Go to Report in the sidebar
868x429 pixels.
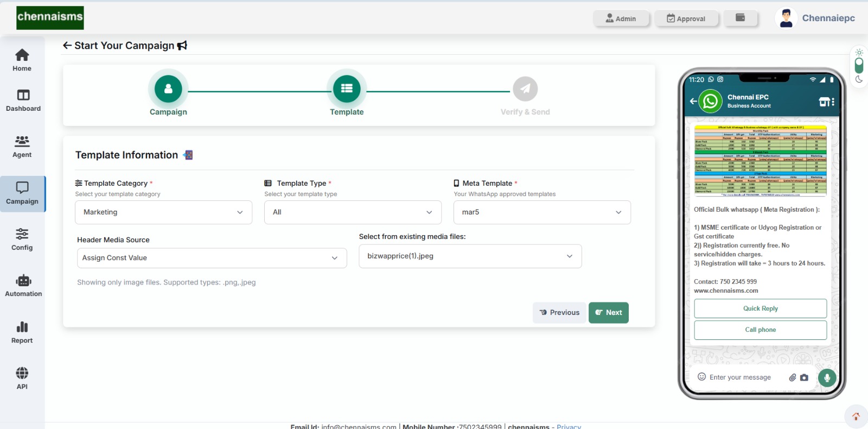click(x=22, y=332)
